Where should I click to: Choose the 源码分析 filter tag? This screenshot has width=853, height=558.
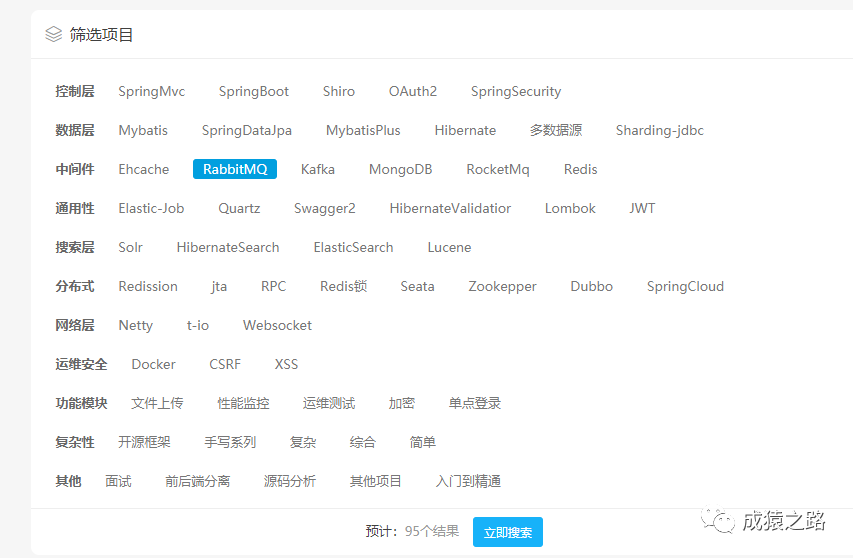[x=289, y=481]
